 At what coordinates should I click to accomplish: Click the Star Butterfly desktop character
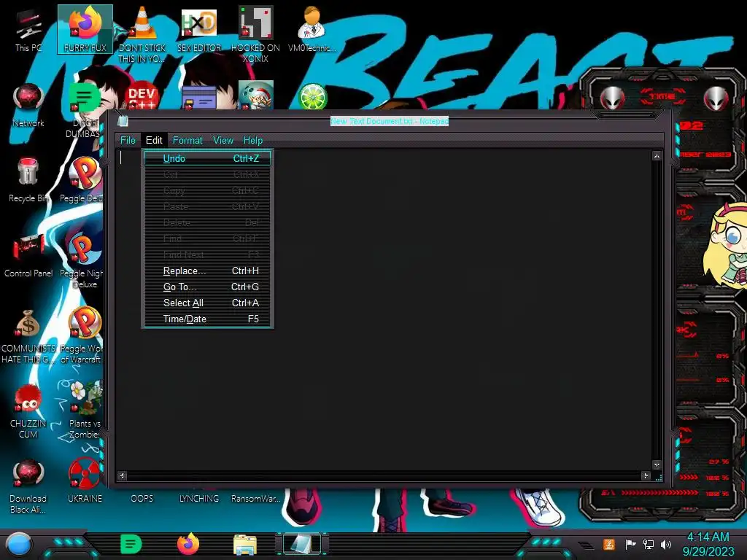tap(725, 245)
